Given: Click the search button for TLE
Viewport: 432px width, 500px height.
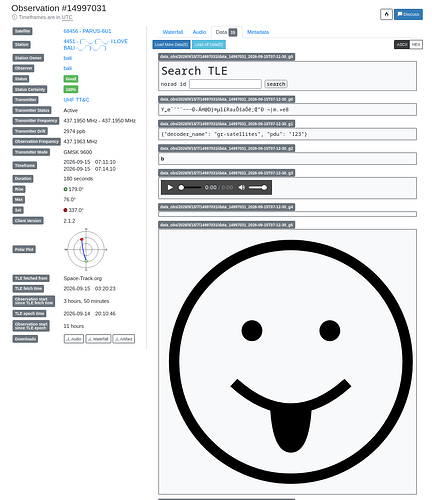Looking at the screenshot, I should pyautogui.click(x=276, y=84).
